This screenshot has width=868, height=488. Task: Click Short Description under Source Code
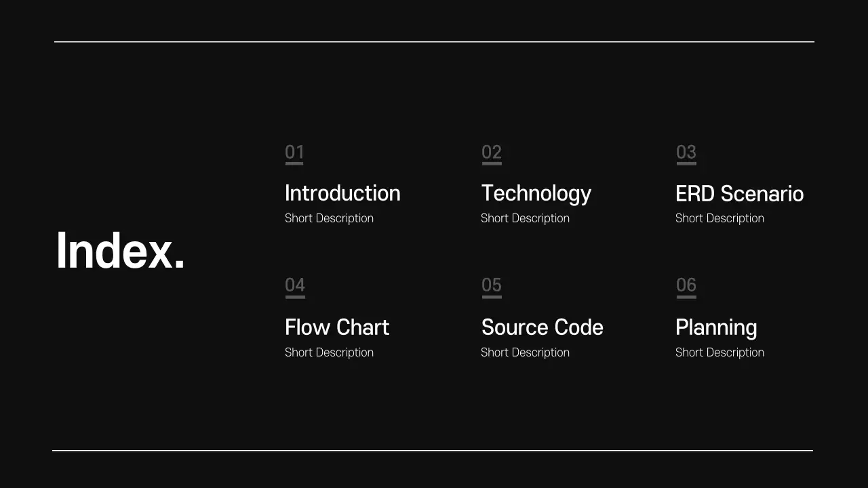coord(525,352)
